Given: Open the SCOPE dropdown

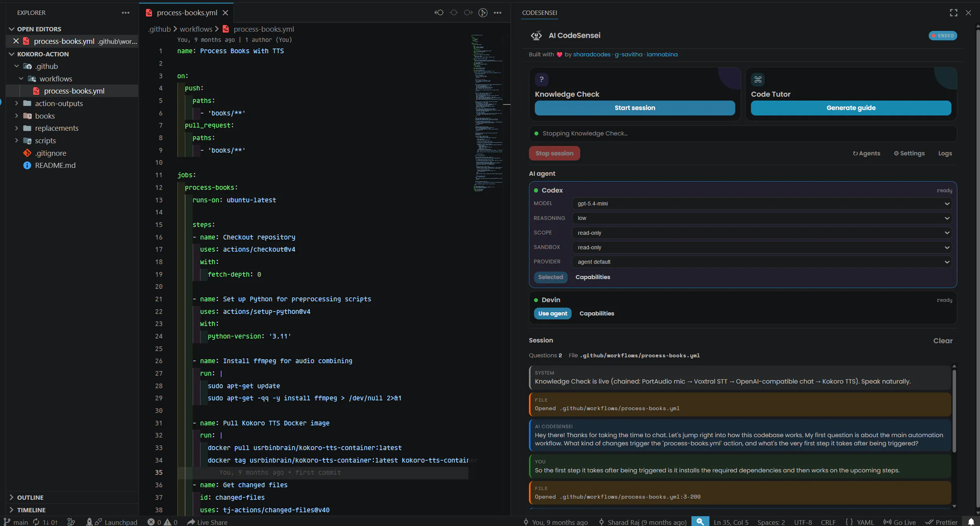Looking at the screenshot, I should (762, 233).
